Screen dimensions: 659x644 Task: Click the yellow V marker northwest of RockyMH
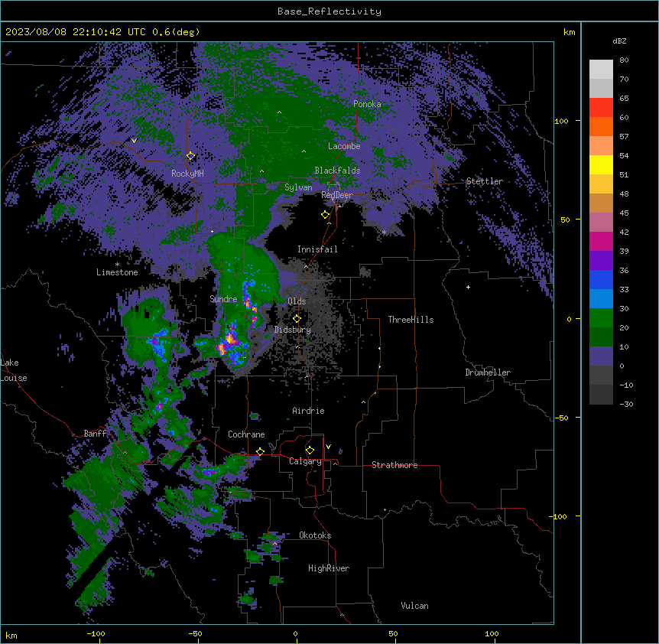[134, 141]
